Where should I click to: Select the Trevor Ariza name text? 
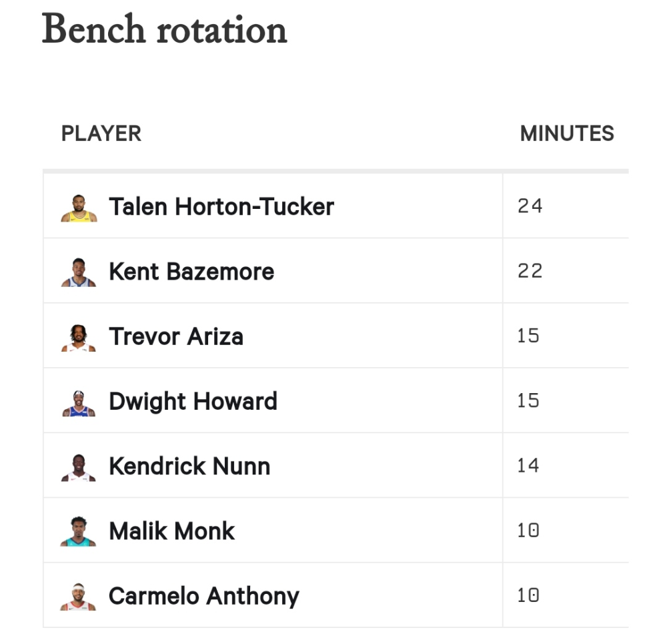[176, 336]
